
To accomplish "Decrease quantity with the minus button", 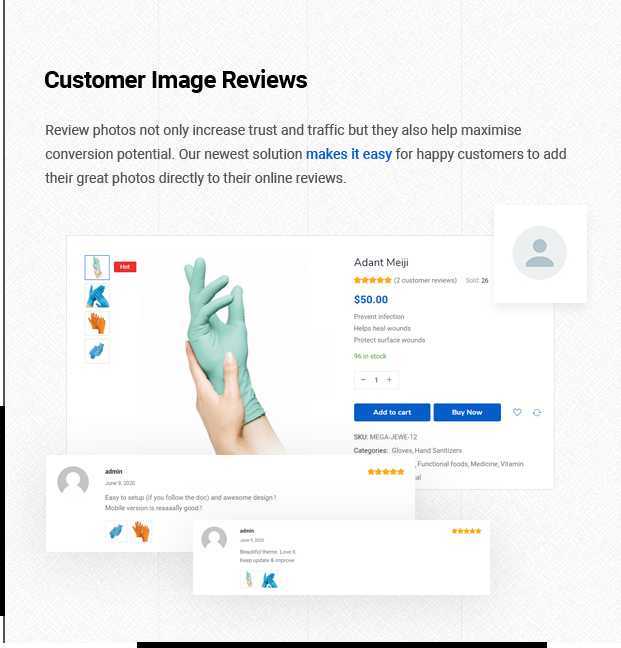I will 364,380.
